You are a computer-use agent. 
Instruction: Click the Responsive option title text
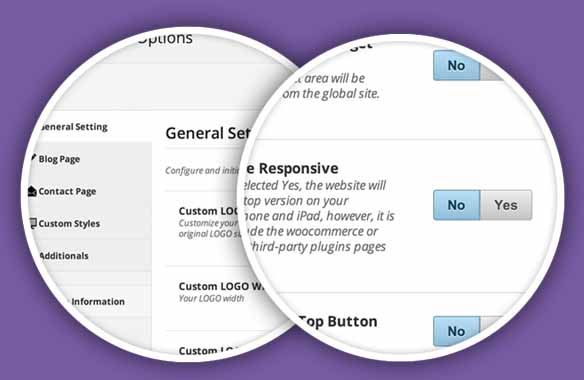coord(292,168)
